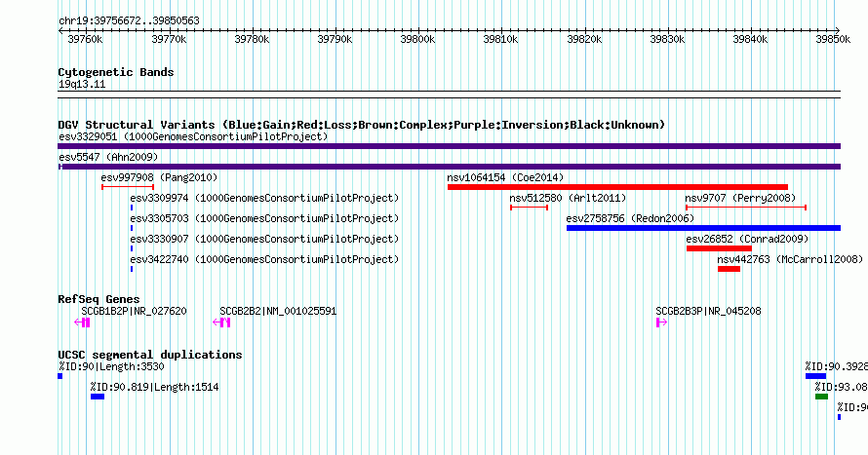Click the esv3309974 variant label

(264, 198)
